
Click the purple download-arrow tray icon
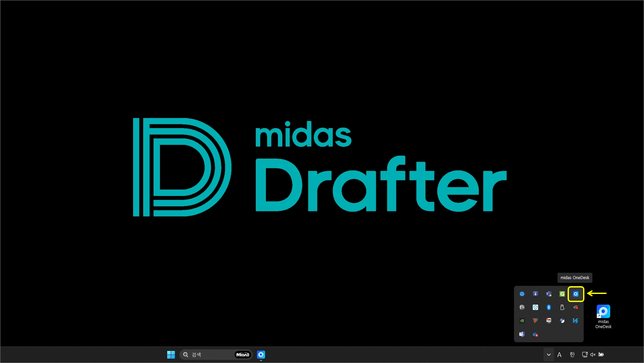(x=535, y=294)
